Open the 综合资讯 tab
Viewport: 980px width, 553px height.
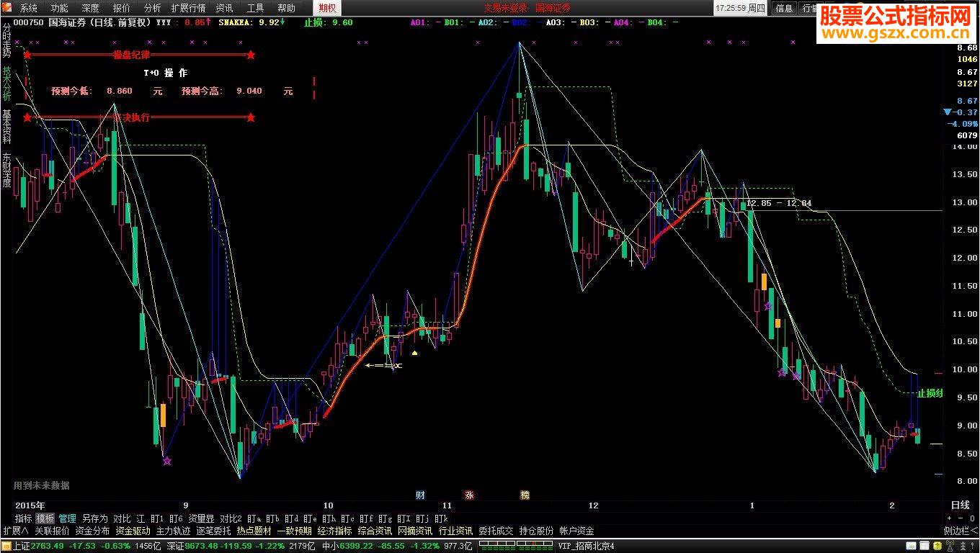(375, 531)
